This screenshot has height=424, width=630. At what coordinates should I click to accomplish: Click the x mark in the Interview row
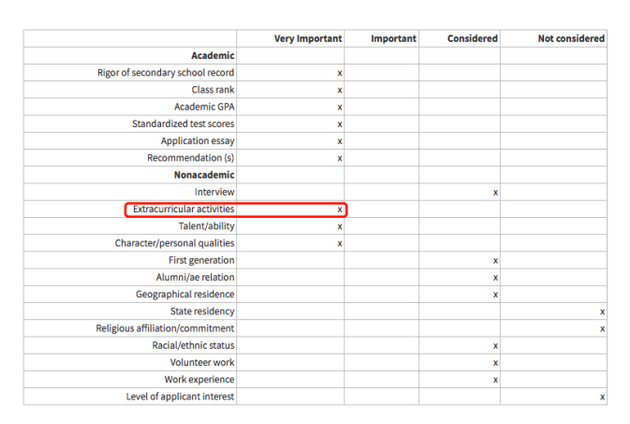495,192
